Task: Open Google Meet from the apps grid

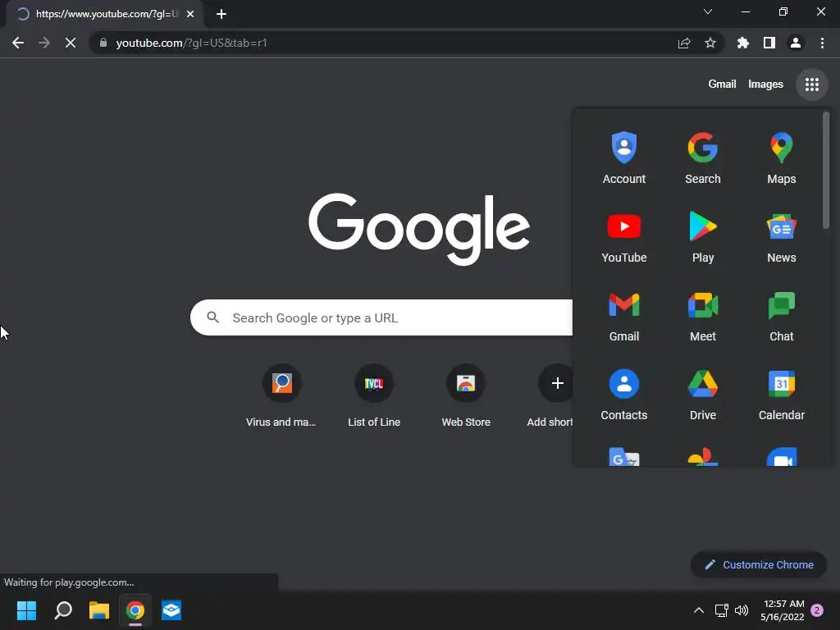Action: (x=702, y=316)
